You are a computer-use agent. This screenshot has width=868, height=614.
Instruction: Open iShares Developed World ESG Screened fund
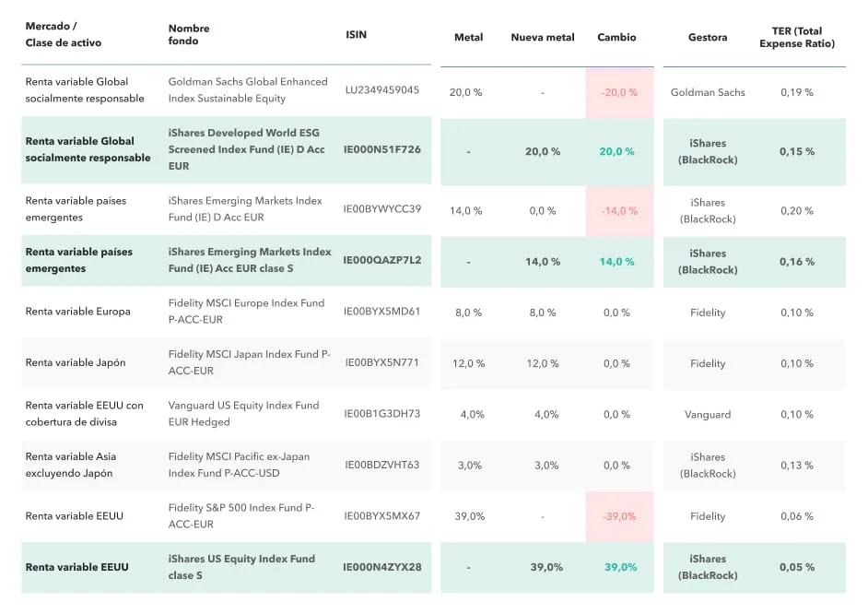pyautogui.click(x=246, y=149)
